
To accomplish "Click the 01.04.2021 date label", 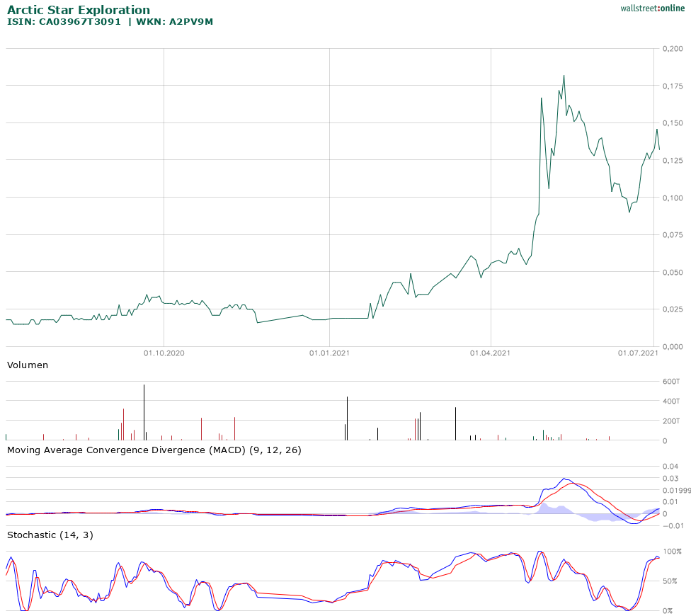I will click(x=490, y=353).
